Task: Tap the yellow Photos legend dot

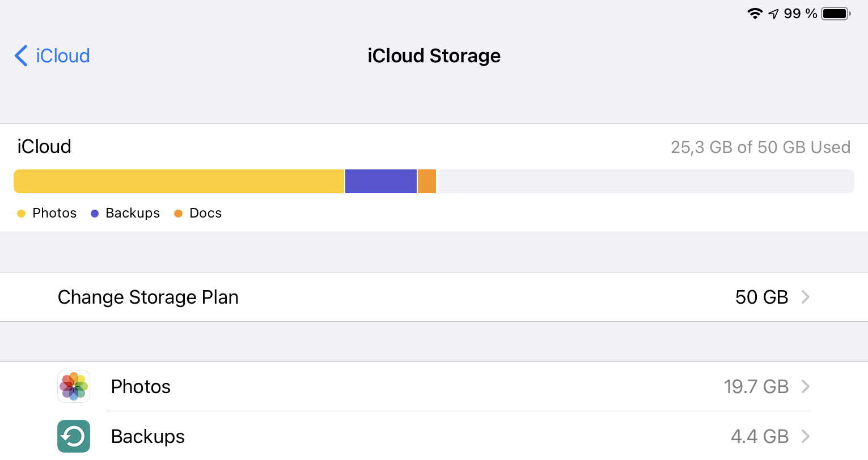Action: click(x=22, y=214)
